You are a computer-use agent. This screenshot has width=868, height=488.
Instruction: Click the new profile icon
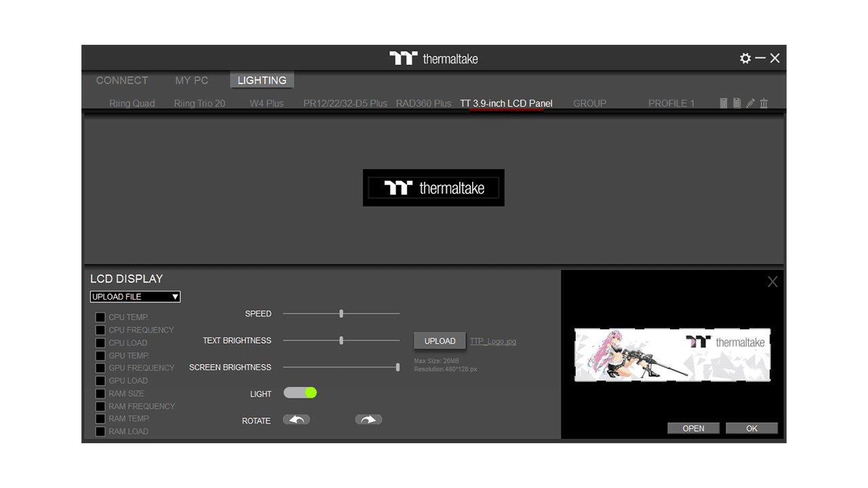pos(724,103)
